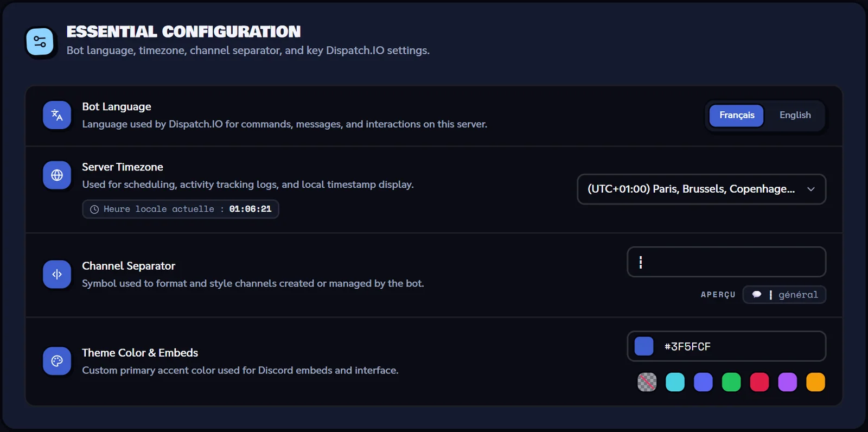Pick the blue theme color swatch
The width and height of the screenshot is (868, 432).
[703, 382]
